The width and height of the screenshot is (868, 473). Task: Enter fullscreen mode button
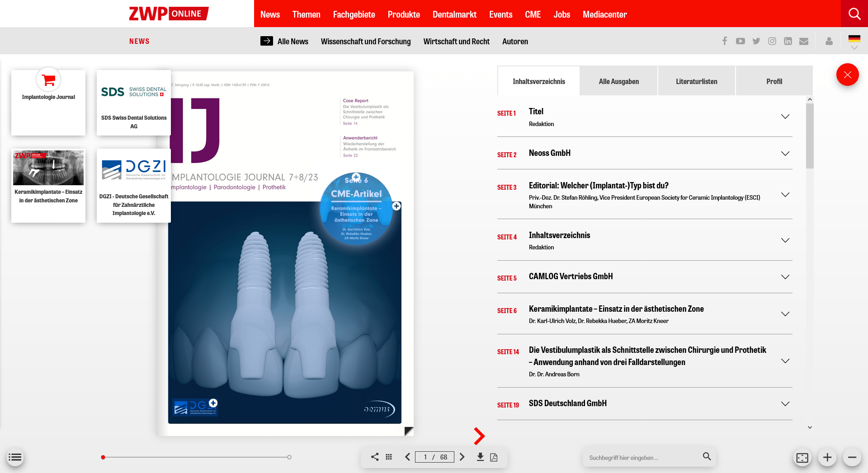tap(802, 458)
